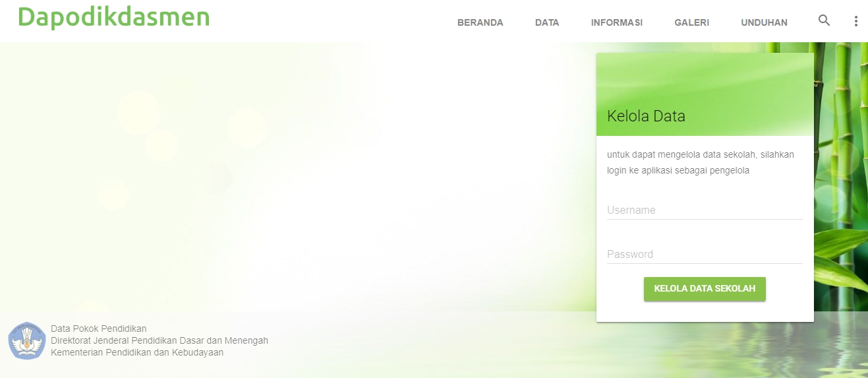This screenshot has height=378, width=868.
Task: Open the DATA menu
Action: 547,22
